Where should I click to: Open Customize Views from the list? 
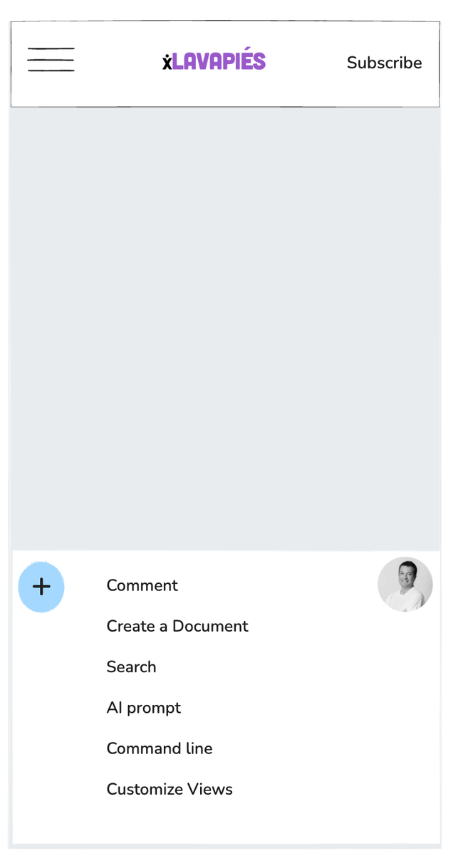coord(170,789)
